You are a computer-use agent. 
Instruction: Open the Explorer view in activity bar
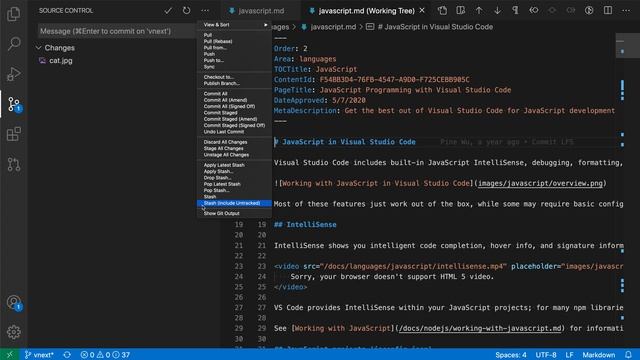click(13, 14)
